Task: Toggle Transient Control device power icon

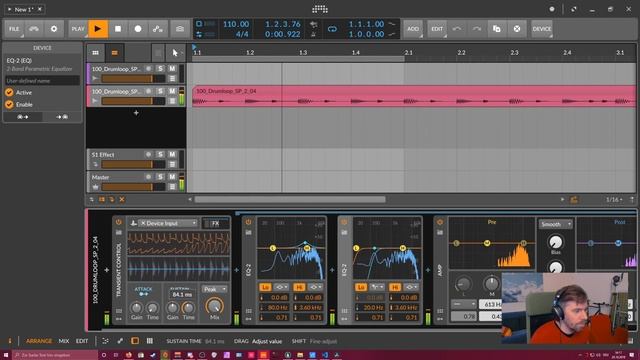Action: pos(118,222)
